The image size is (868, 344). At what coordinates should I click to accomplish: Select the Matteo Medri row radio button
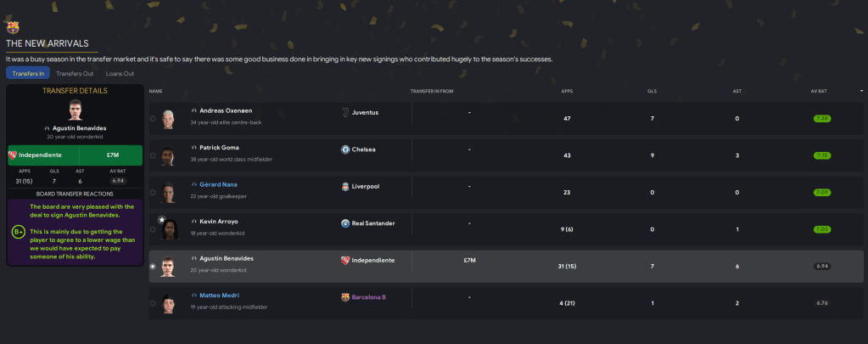153,305
